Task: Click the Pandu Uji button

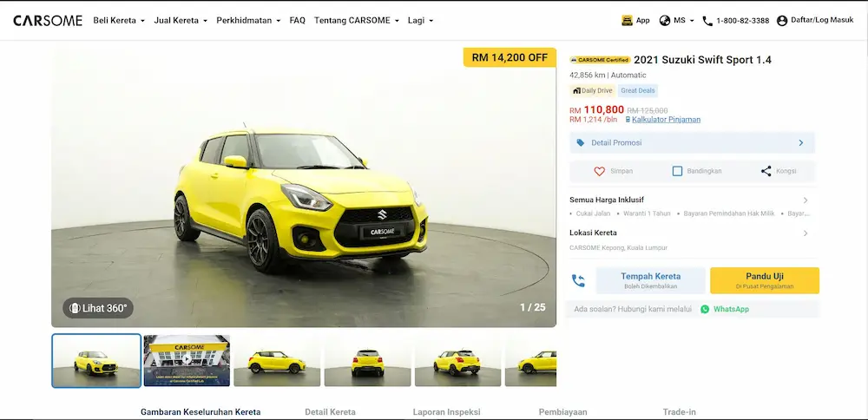Action: click(x=765, y=280)
